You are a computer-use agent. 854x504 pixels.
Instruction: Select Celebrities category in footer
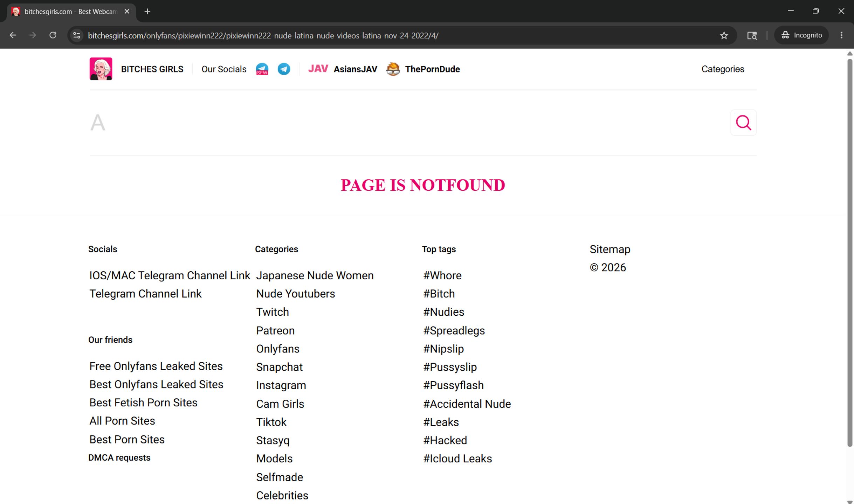(282, 496)
